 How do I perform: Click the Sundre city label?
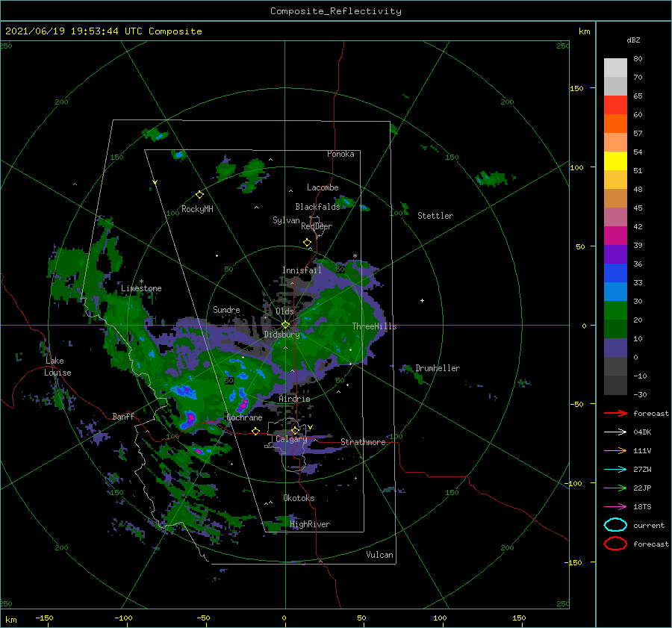[x=226, y=309]
